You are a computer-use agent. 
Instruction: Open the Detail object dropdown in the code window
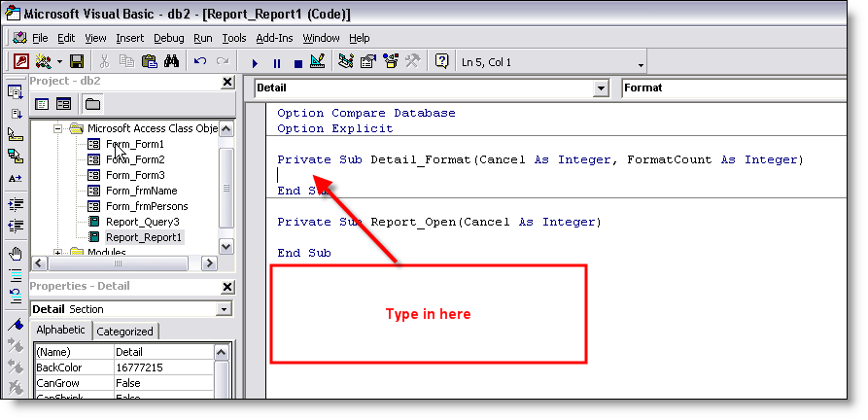click(601, 87)
